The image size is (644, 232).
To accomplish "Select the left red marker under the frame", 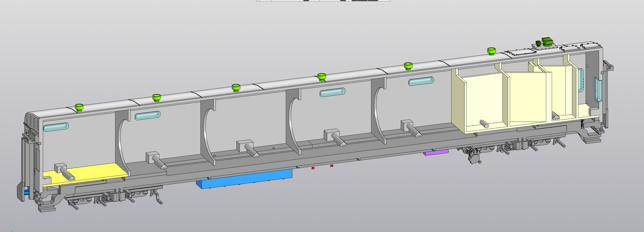I will point(313,168).
